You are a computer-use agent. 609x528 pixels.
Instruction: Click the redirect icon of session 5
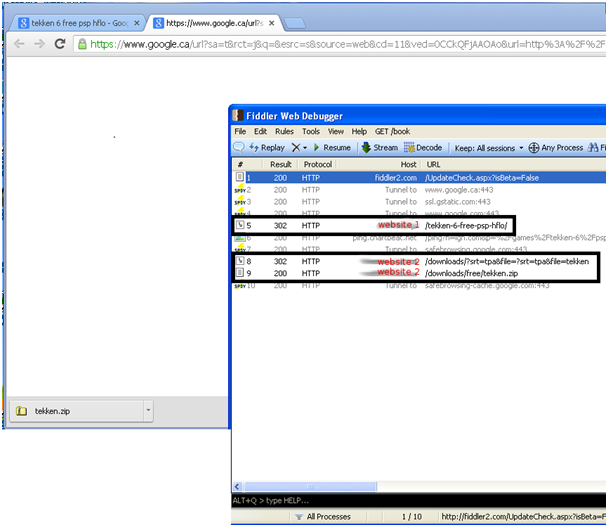(240, 225)
